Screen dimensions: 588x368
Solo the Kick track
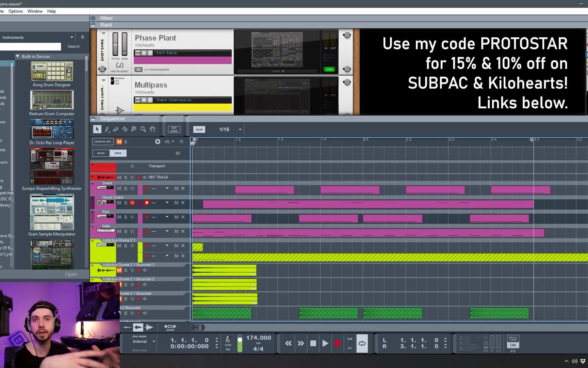(x=126, y=217)
